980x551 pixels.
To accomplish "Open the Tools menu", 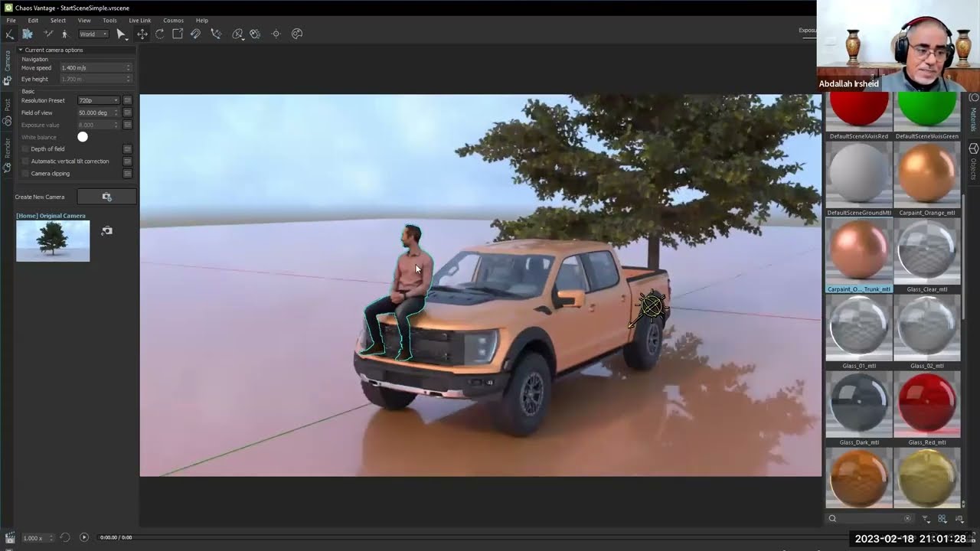I will pyautogui.click(x=109, y=21).
